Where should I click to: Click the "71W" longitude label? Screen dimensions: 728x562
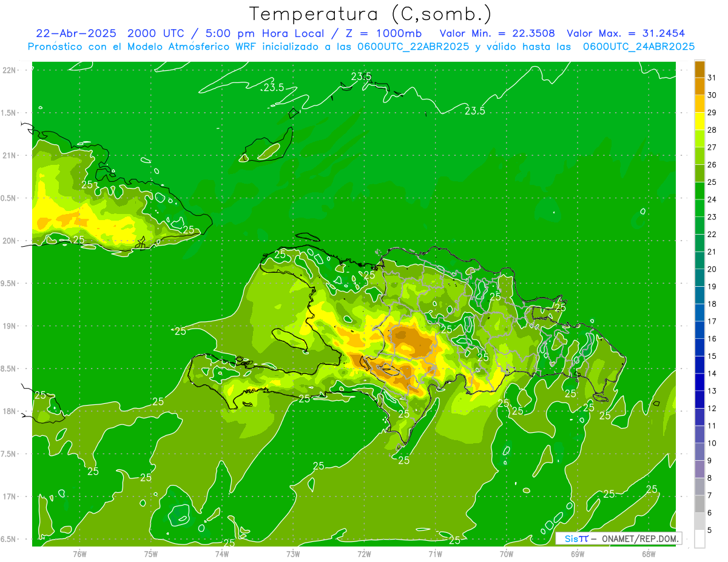click(x=435, y=554)
